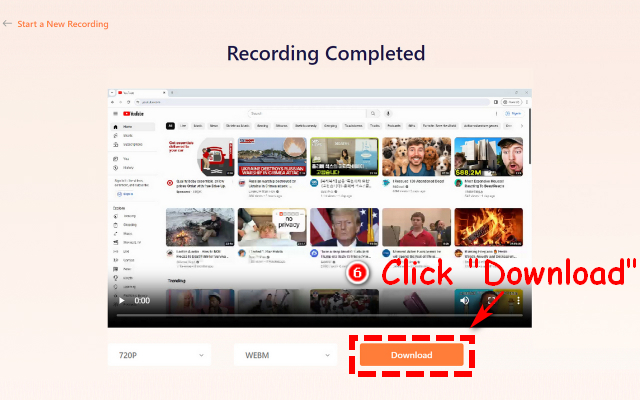Click the 0:00 playback time

[x=142, y=301]
